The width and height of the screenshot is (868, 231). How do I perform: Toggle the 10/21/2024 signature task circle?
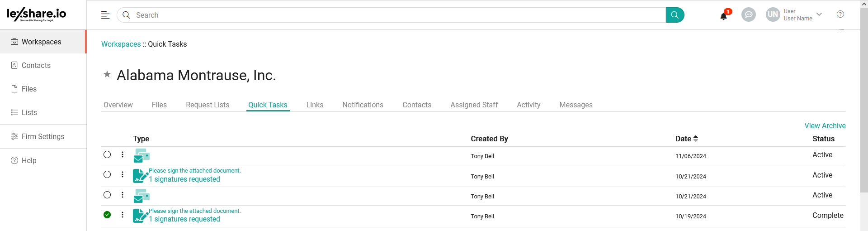coord(107,174)
